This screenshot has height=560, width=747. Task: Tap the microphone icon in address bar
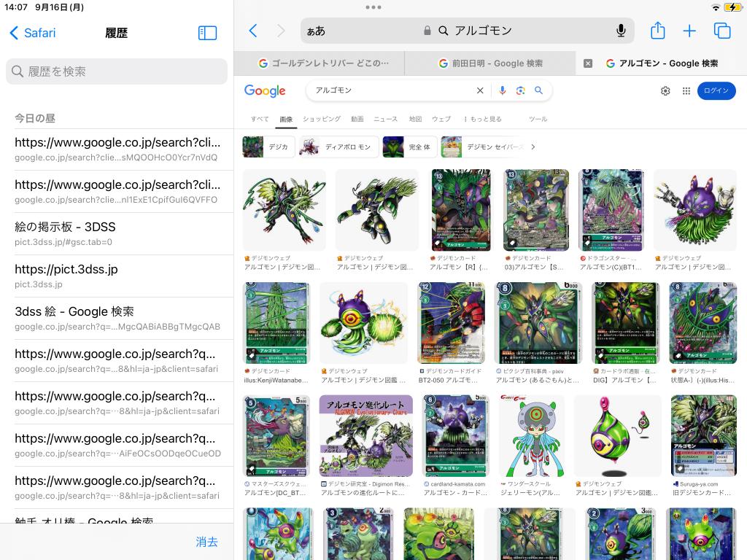tap(621, 31)
